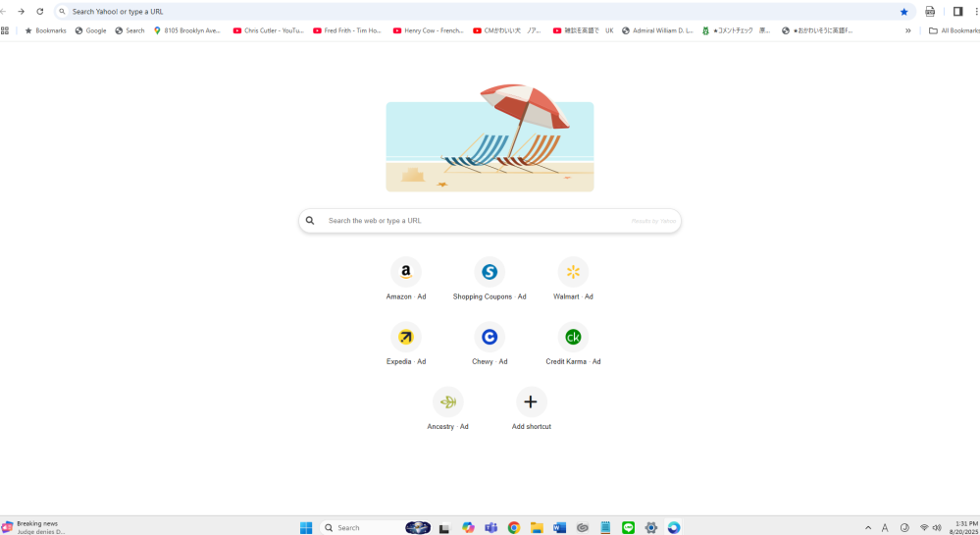The image size is (980, 535).
Task: Open the Bookmarks folder in bookmarks bar
Action: click(x=45, y=30)
